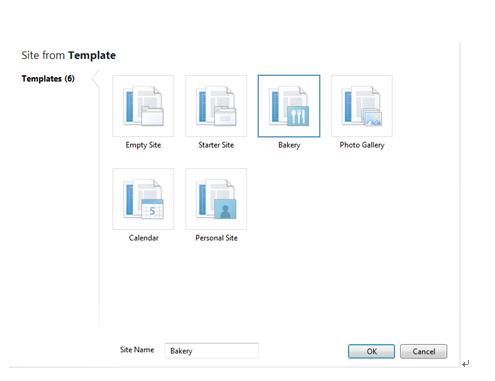This screenshot has width=495, height=381.
Task: Confirm with the OK button
Action: [371, 351]
